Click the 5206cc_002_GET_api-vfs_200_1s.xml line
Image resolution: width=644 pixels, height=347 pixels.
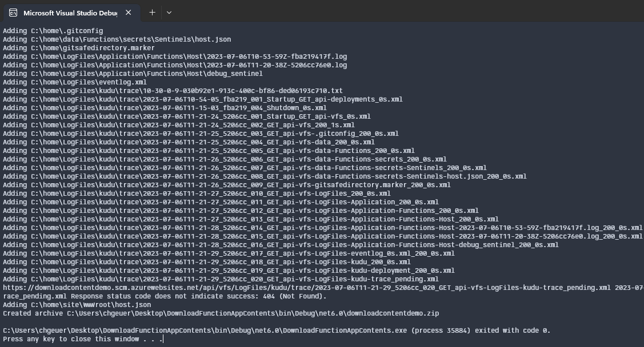tap(179, 126)
